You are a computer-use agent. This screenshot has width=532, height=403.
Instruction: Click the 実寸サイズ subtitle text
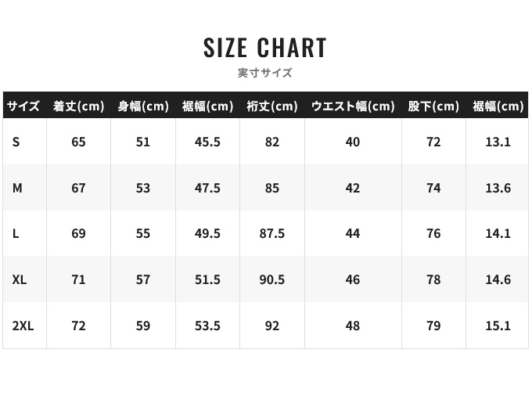click(265, 73)
